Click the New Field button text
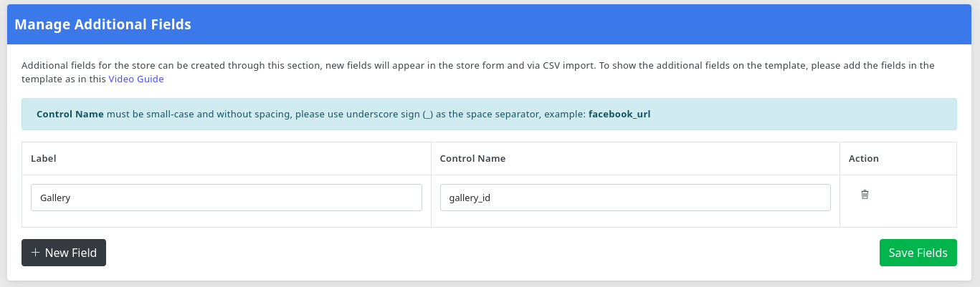The height and width of the screenshot is (287, 980). tap(70, 253)
